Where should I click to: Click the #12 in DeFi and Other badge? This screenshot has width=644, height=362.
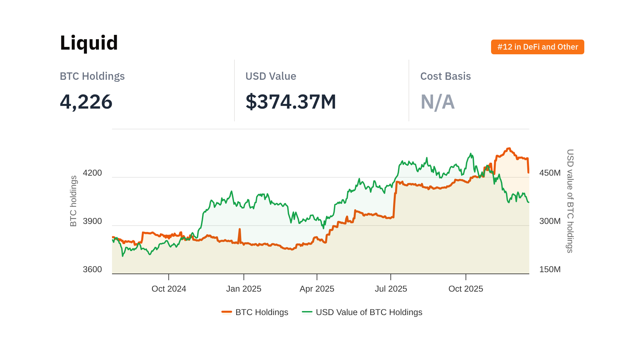(x=537, y=47)
